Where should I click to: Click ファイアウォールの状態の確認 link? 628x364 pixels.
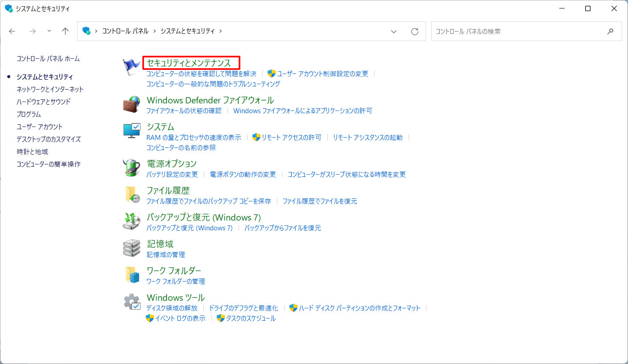(184, 110)
